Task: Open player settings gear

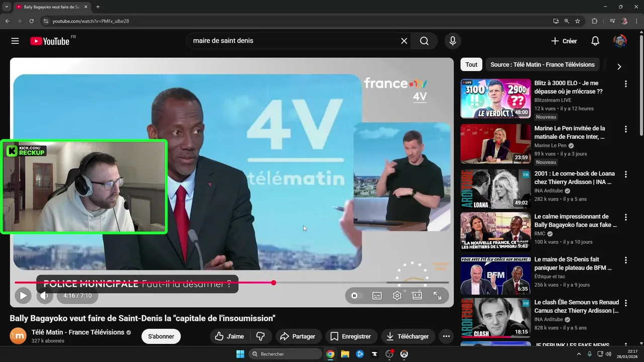Action: [x=397, y=296]
